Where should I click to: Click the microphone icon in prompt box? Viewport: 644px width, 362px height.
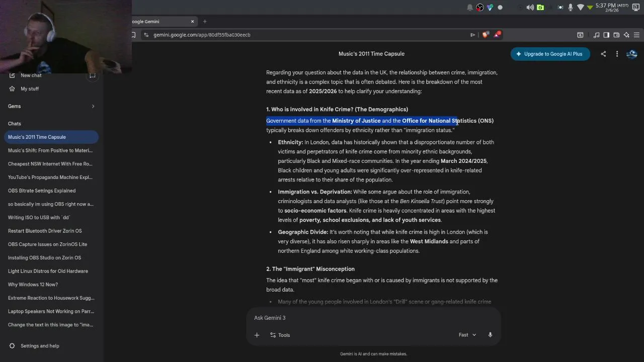click(x=490, y=335)
